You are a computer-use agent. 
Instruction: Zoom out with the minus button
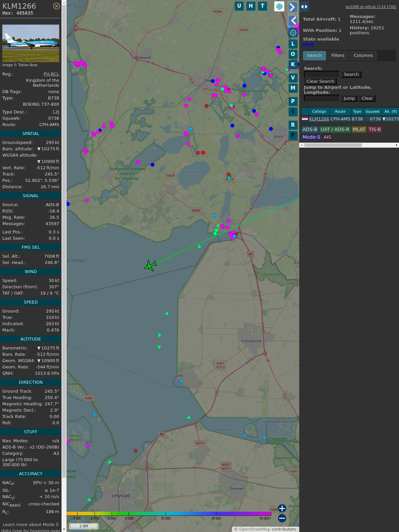(x=282, y=518)
